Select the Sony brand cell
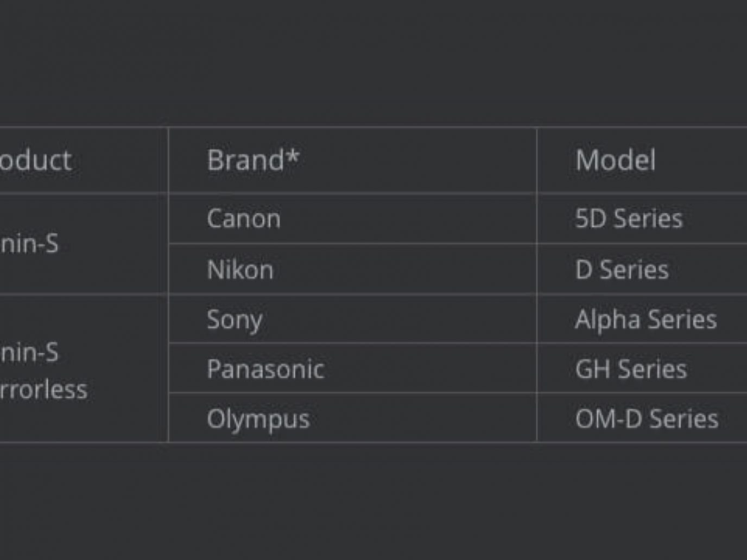This screenshot has height=560, width=747. click(x=235, y=320)
